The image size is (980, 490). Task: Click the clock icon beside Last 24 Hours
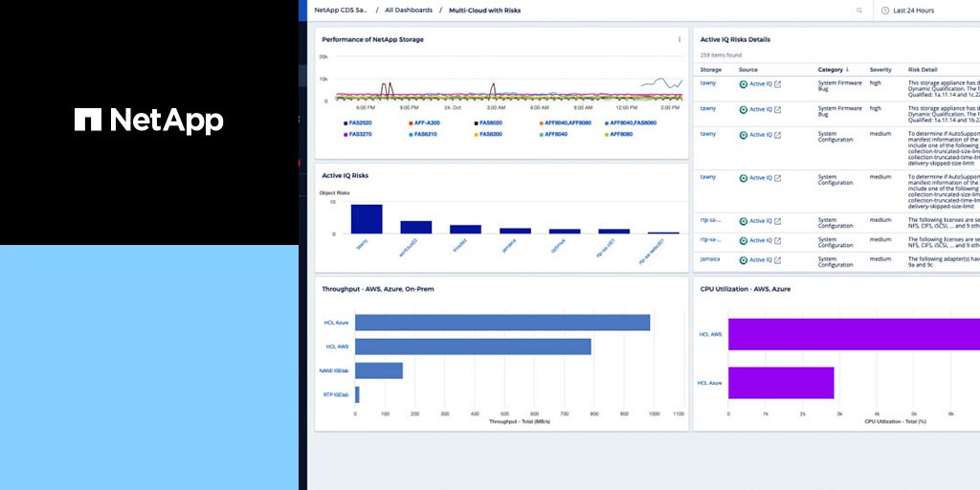(884, 11)
